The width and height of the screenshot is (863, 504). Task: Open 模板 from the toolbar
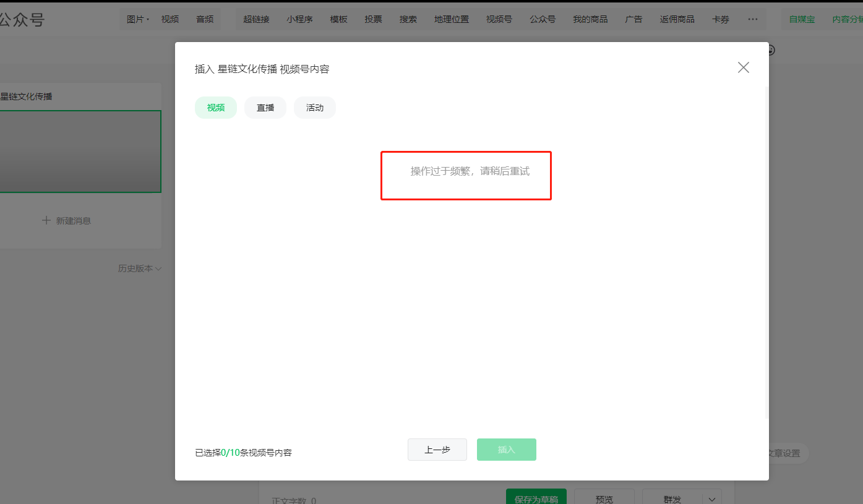pos(338,19)
